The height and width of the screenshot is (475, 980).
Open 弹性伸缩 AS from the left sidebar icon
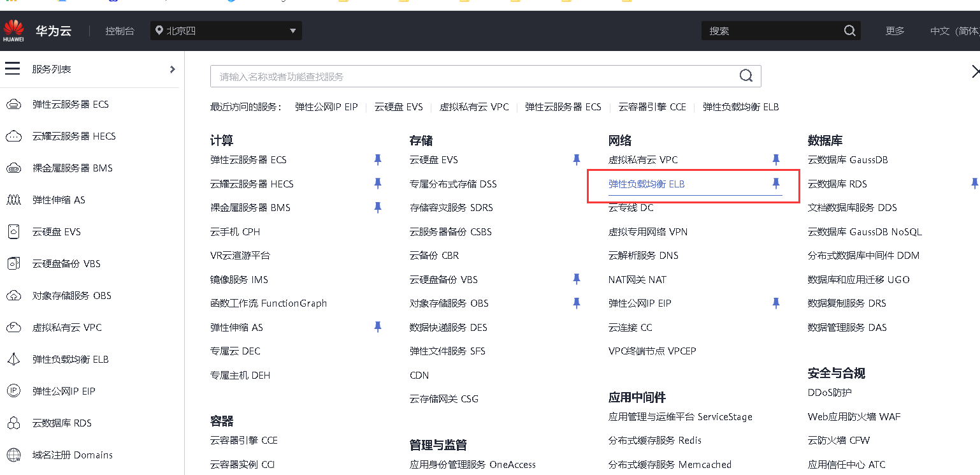pos(13,200)
